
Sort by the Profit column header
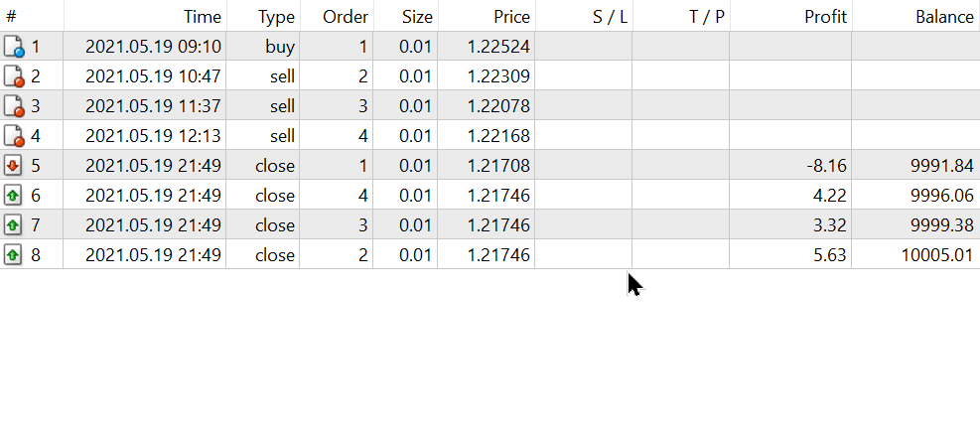pos(825,17)
